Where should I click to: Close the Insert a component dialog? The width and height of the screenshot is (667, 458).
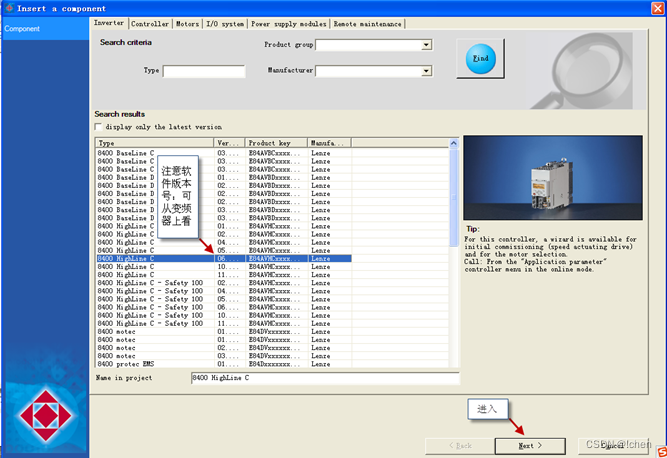pos(657,8)
